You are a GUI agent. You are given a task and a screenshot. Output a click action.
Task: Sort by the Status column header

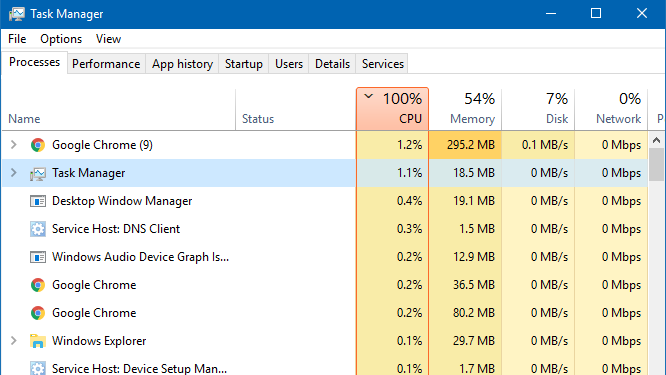[x=296, y=110]
